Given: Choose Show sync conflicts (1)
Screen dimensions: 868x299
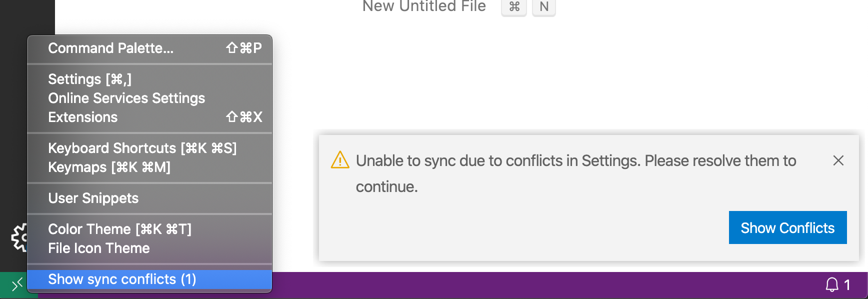Looking at the screenshot, I should coord(122,278).
